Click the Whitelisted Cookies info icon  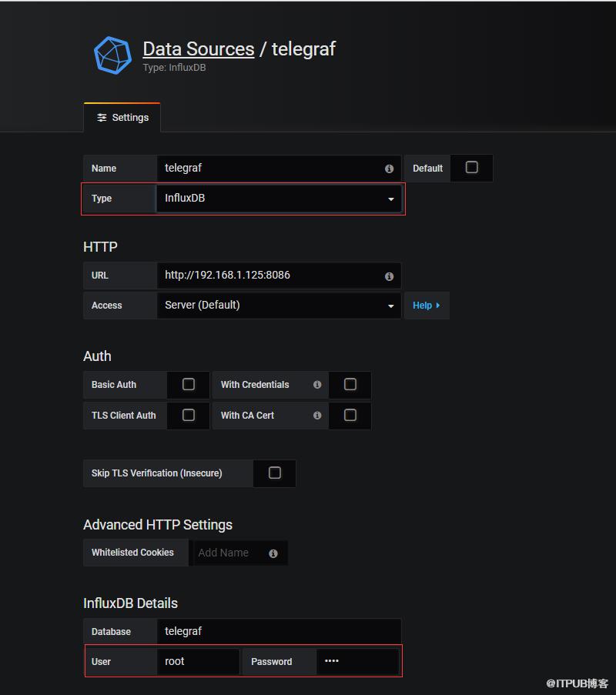click(273, 553)
